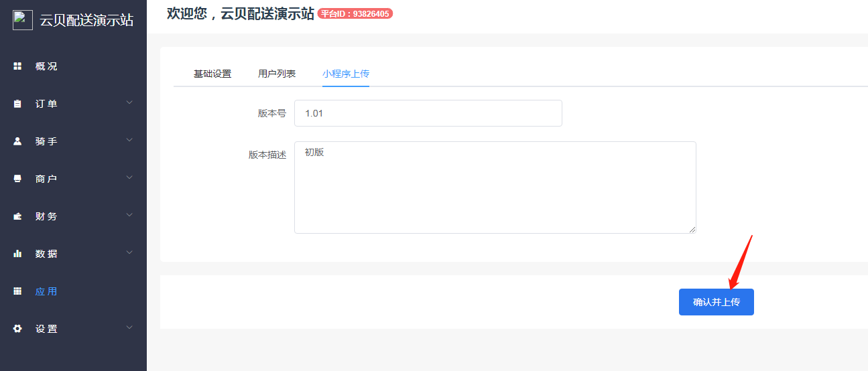Expand the 设置 menu chevron
This screenshot has height=371, width=868.
129,327
